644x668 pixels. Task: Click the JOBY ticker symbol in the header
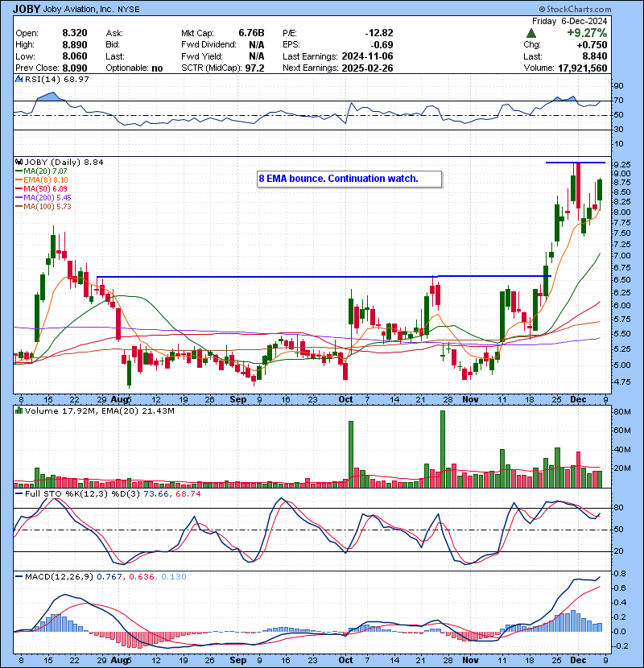pos(27,9)
